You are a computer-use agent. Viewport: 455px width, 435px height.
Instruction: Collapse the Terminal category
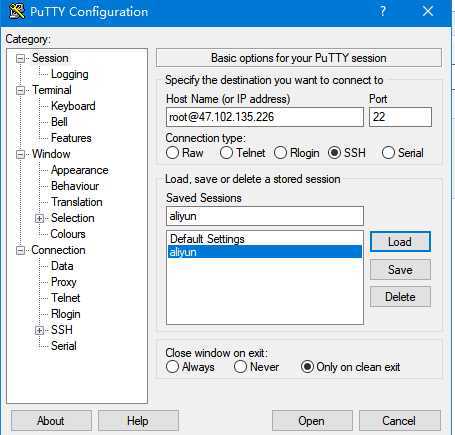pos(20,90)
